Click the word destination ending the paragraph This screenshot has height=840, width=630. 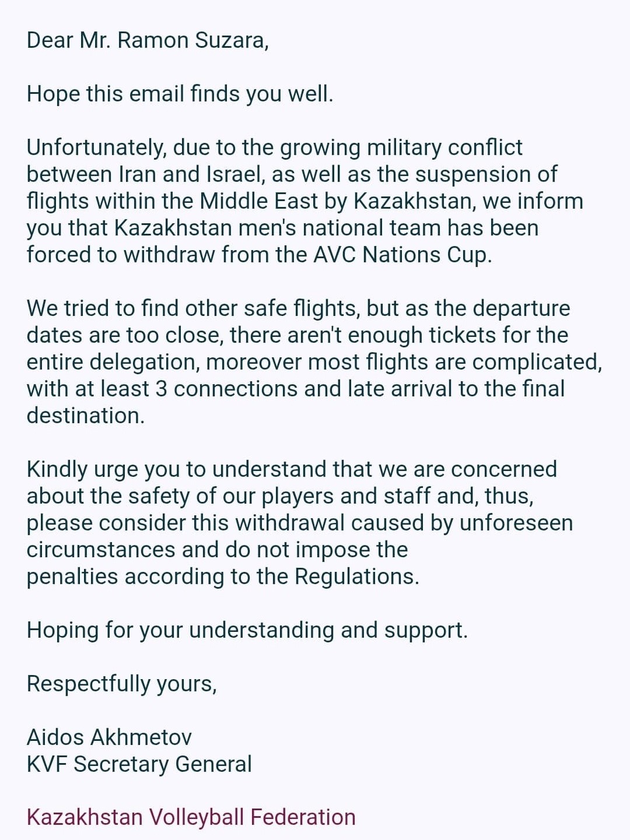[85, 415]
